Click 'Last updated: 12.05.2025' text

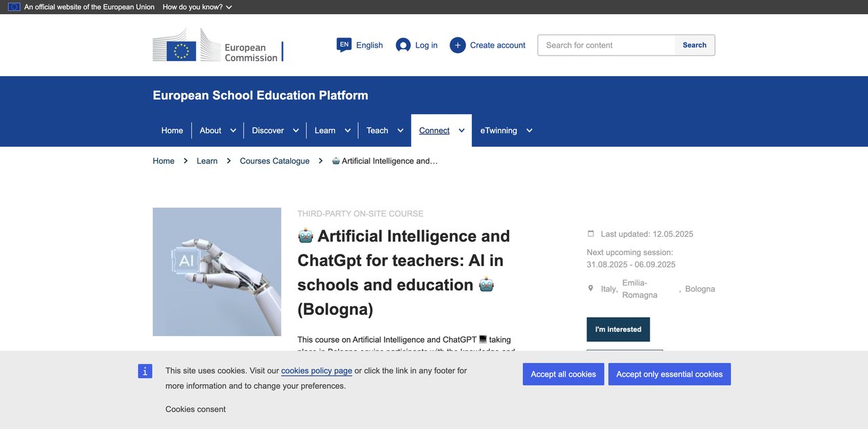pyautogui.click(x=647, y=234)
